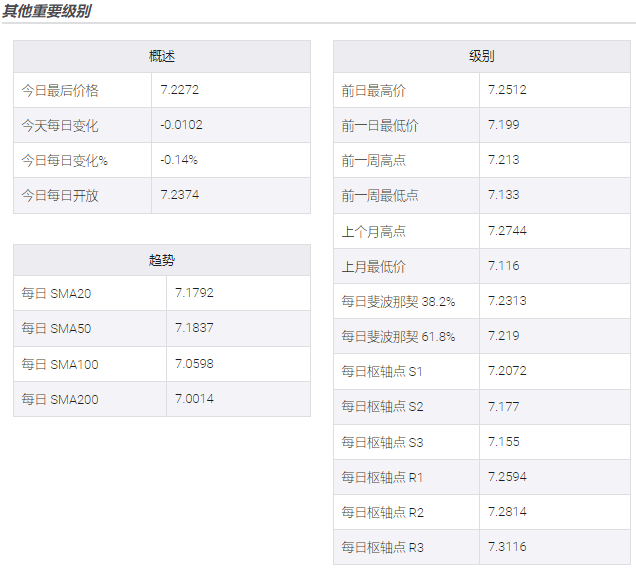The image size is (636, 583).
Task: Select the 每日 SMA200 value 7.0014
Action: 194,399
